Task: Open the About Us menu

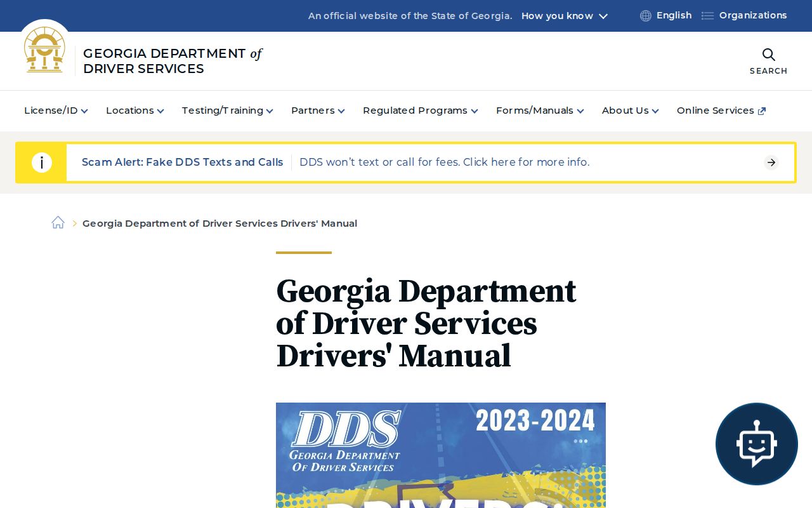Action: pyautogui.click(x=631, y=110)
